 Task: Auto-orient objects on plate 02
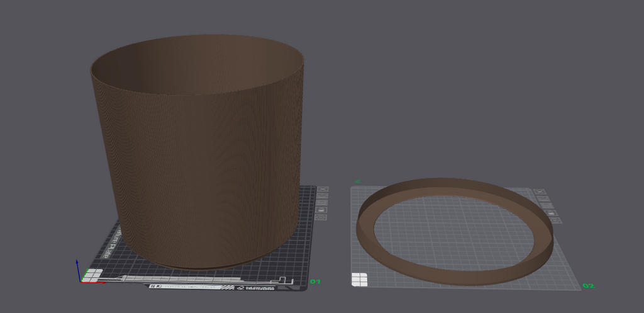pos(543,198)
